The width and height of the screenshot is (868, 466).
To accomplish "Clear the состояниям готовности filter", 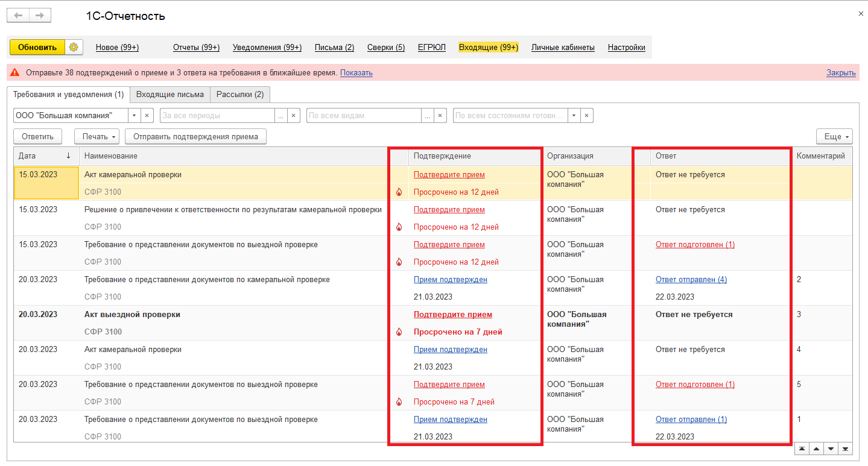I will click(x=587, y=115).
